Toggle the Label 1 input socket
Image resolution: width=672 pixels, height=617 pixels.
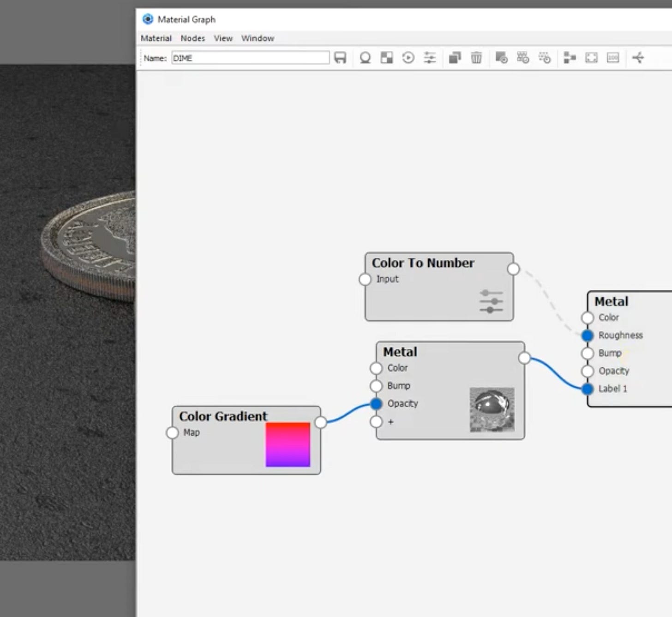click(588, 389)
